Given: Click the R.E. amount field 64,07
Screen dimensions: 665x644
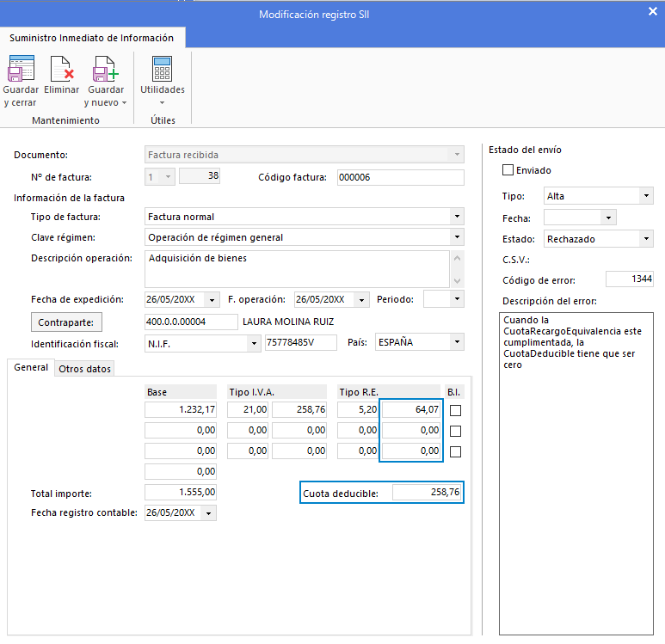Looking at the screenshot, I should tap(411, 409).
